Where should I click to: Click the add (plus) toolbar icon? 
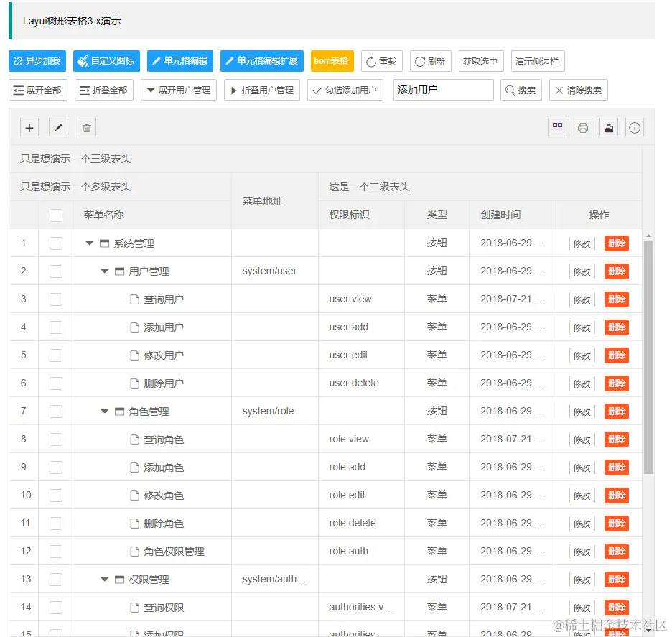29,128
